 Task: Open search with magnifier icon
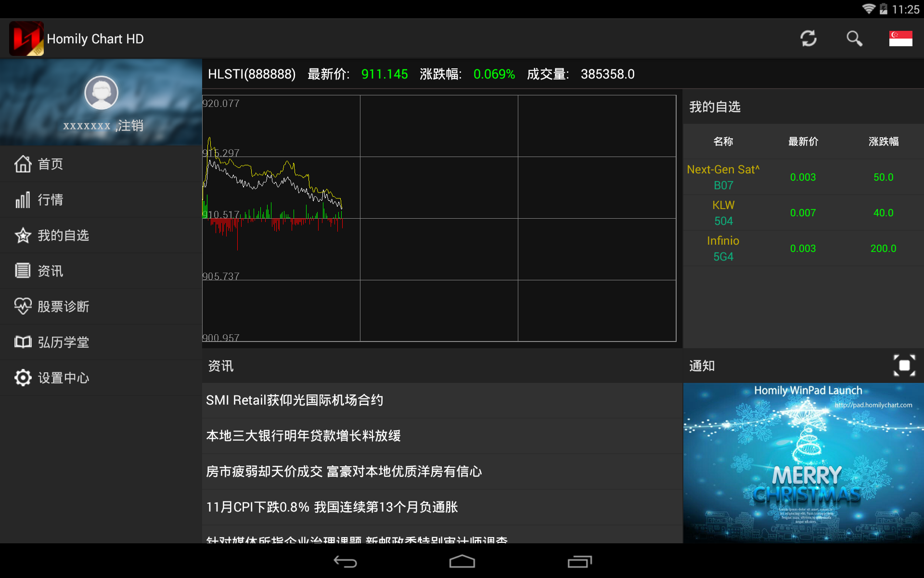[x=854, y=39]
